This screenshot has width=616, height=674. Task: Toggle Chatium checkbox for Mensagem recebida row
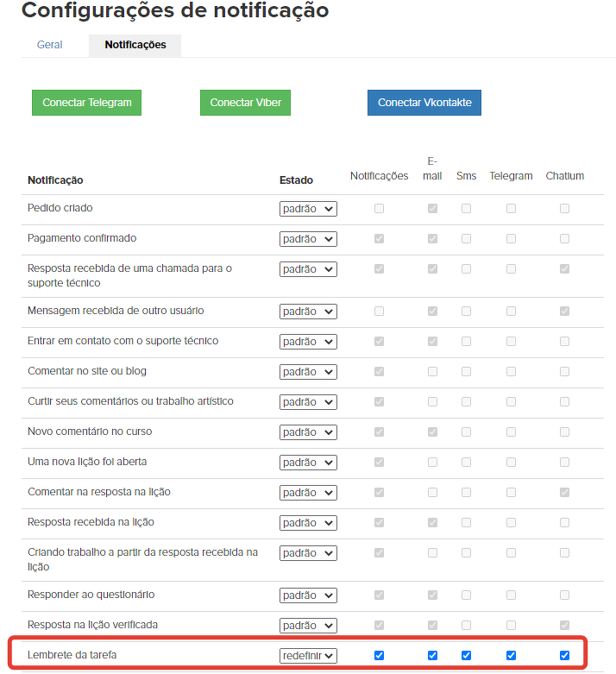(564, 312)
